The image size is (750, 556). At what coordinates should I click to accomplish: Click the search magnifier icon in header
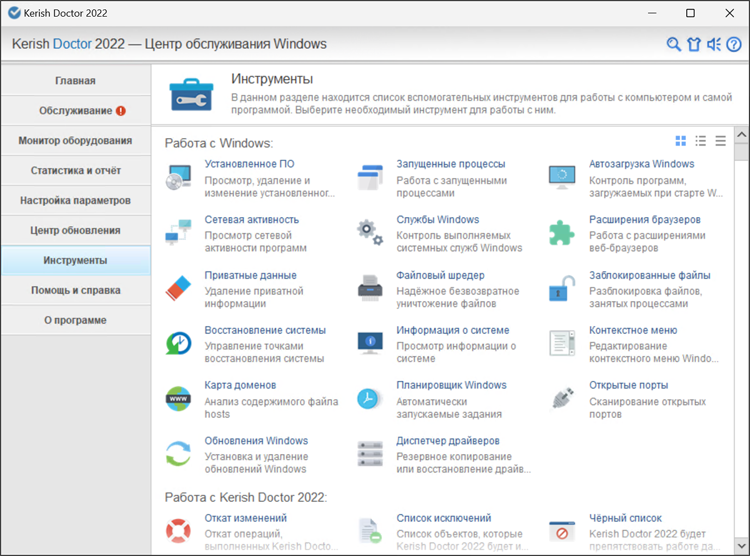click(674, 44)
